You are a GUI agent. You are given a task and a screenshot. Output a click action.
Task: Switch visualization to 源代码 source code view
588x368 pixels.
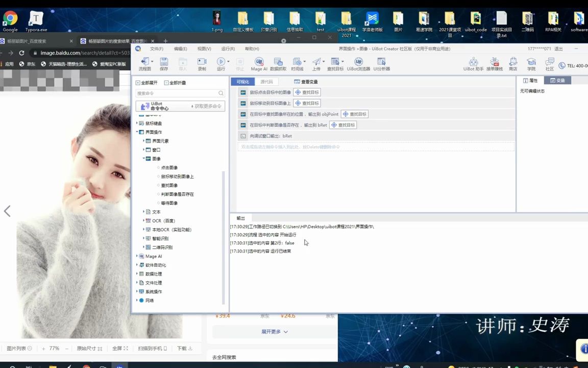(x=266, y=81)
